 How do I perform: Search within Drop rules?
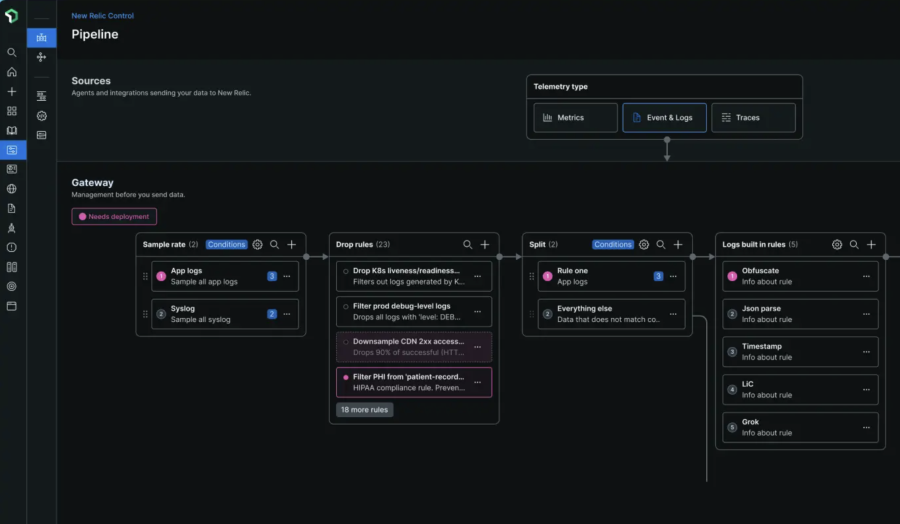click(467, 244)
